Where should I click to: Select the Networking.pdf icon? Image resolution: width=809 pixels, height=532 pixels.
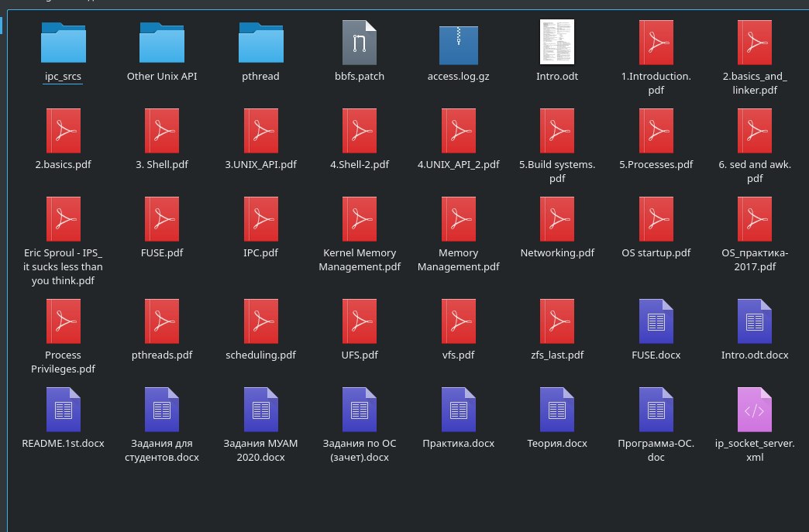coord(557,219)
